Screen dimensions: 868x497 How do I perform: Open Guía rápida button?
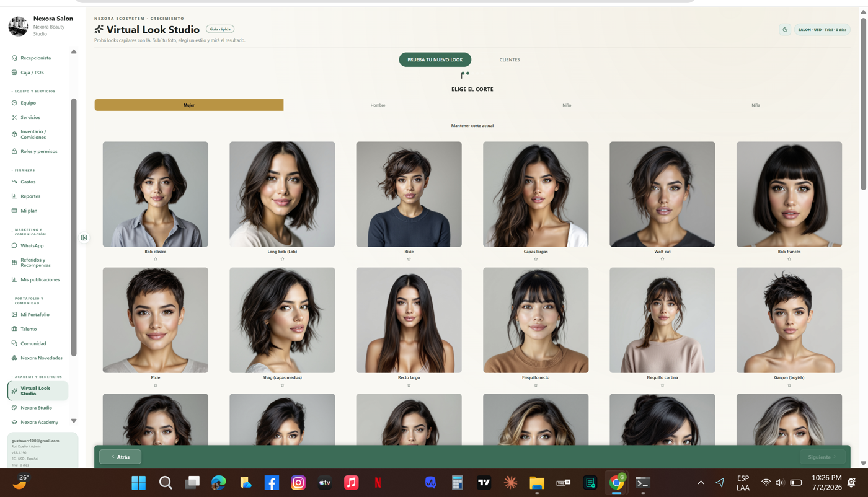pos(220,29)
